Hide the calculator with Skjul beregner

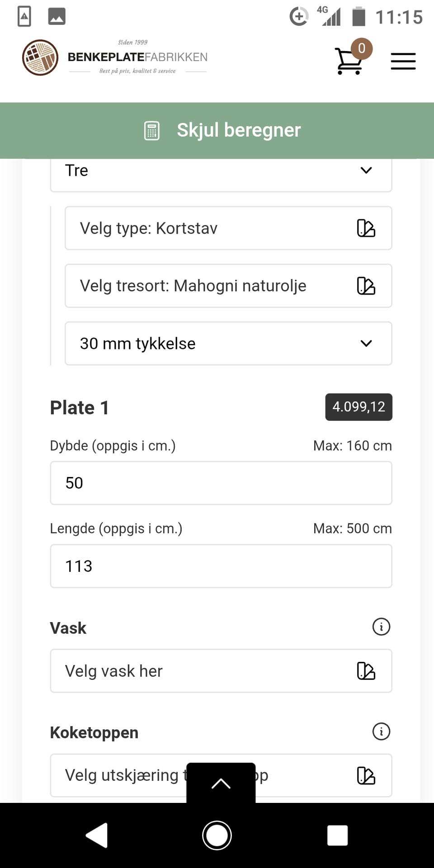[238, 130]
